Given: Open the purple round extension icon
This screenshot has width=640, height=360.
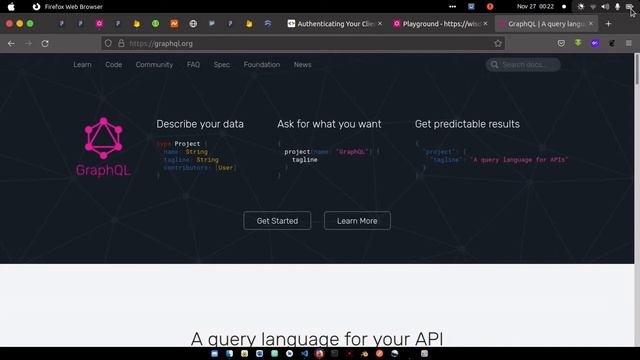Looking at the screenshot, I should click(595, 43).
